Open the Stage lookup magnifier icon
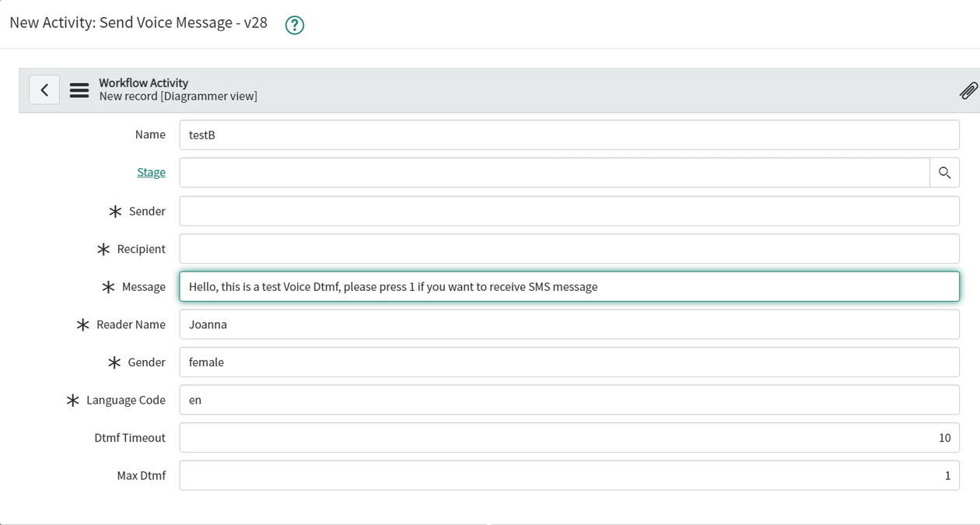This screenshot has height=525, width=980. [944, 172]
